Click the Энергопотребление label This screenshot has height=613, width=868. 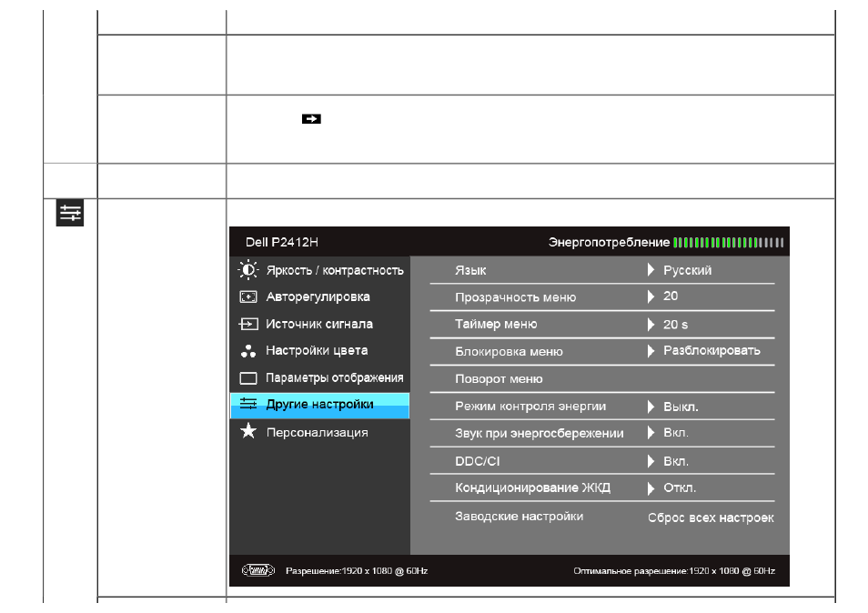click(x=609, y=242)
